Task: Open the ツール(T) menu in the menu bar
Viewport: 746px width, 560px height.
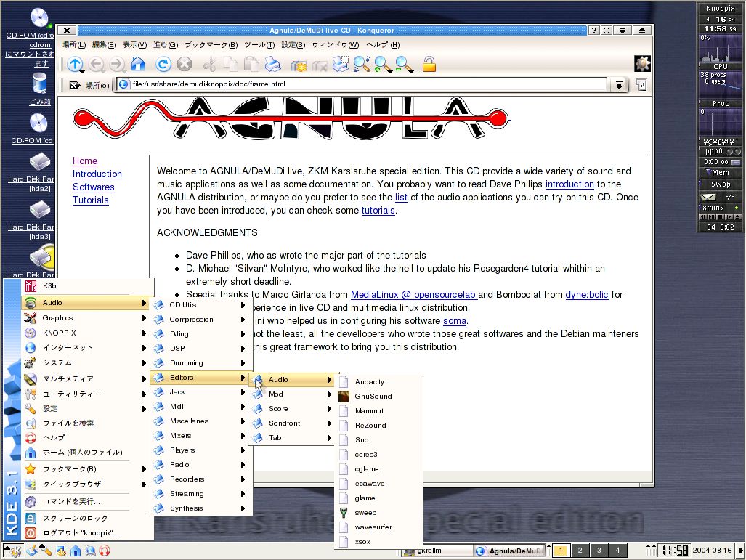Action: (259, 45)
